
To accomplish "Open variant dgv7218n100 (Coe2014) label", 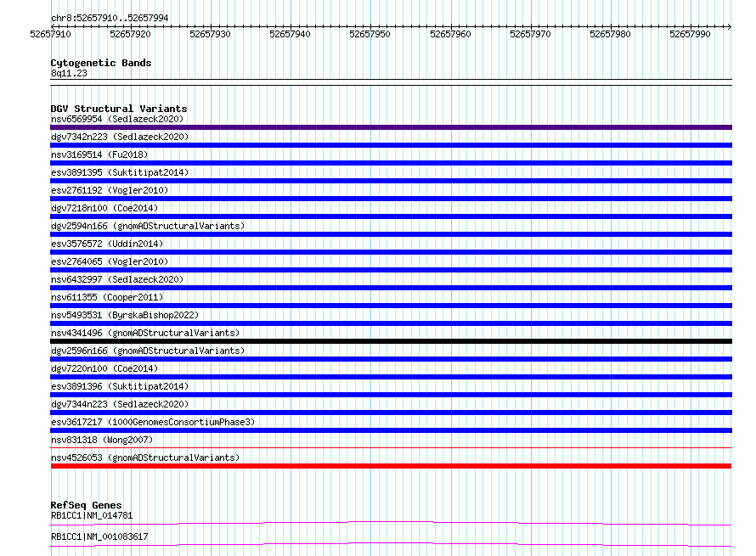I will pos(104,208).
